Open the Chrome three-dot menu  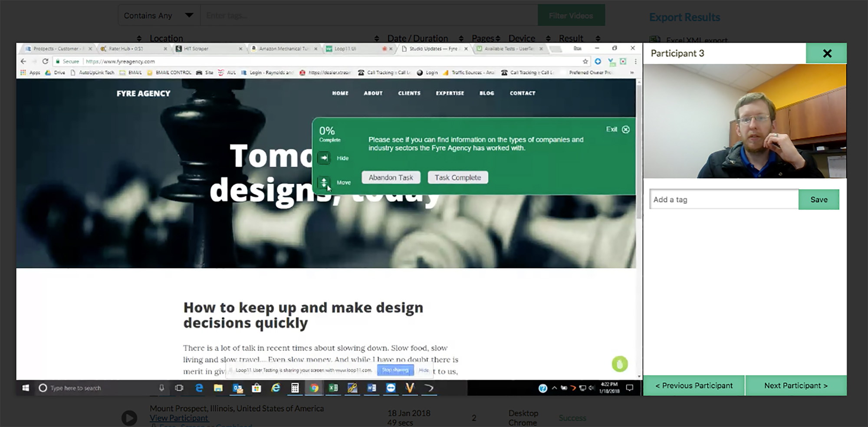coord(635,61)
